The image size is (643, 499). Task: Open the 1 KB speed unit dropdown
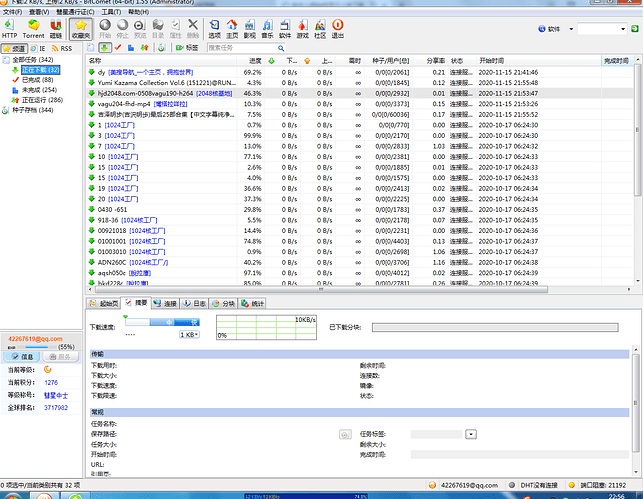click(189, 335)
